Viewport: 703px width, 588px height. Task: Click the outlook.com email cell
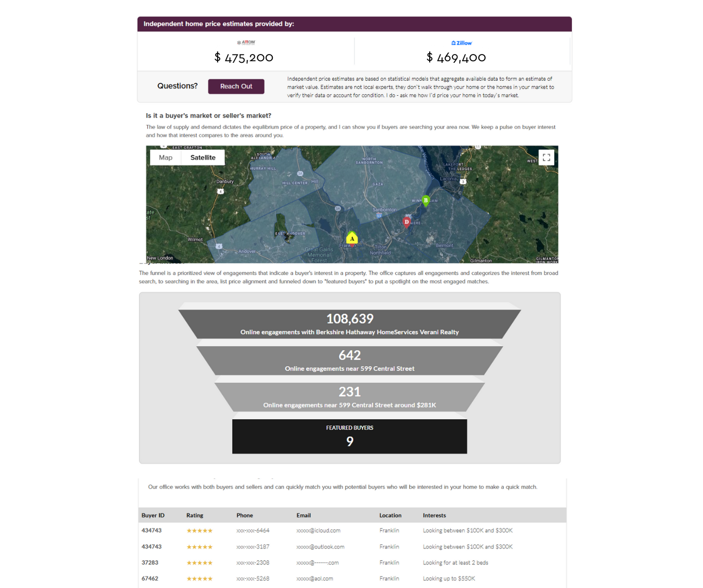coord(321,547)
